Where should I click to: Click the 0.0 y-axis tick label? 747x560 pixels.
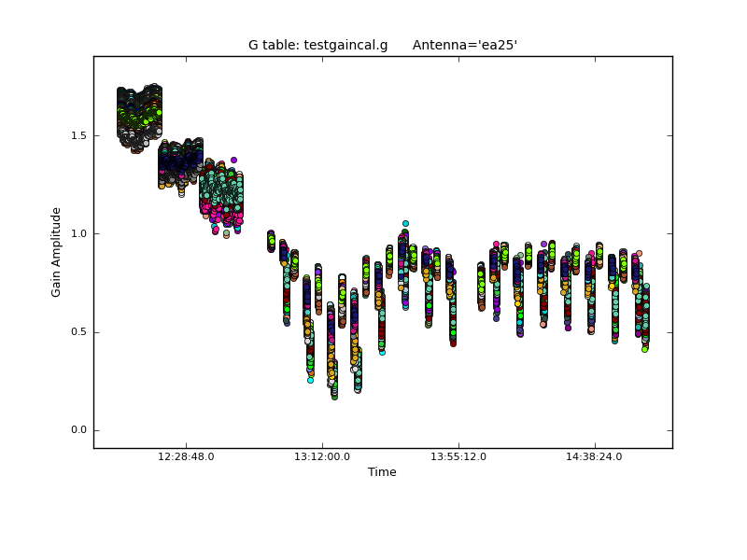tap(77, 430)
